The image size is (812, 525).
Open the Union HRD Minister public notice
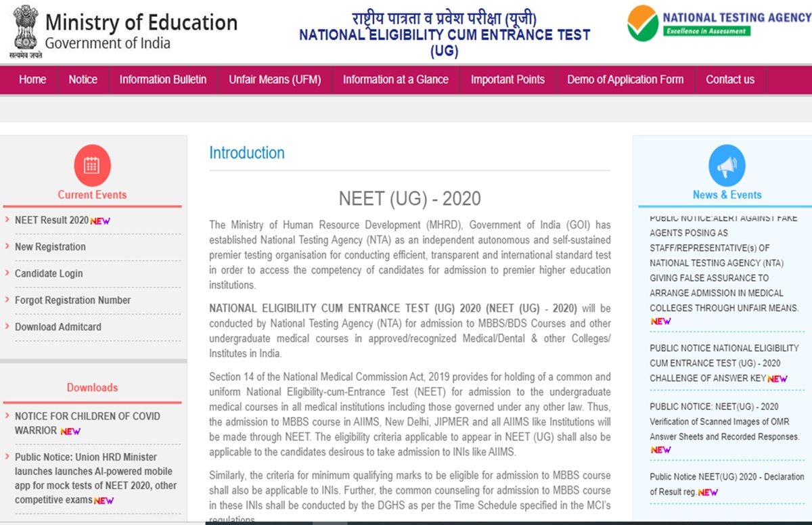(x=95, y=478)
